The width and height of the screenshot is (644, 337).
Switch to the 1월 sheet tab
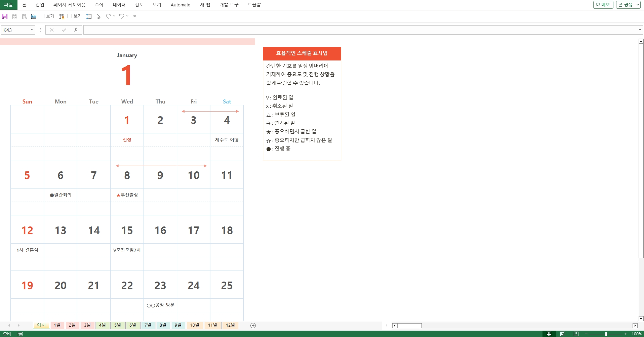point(57,325)
